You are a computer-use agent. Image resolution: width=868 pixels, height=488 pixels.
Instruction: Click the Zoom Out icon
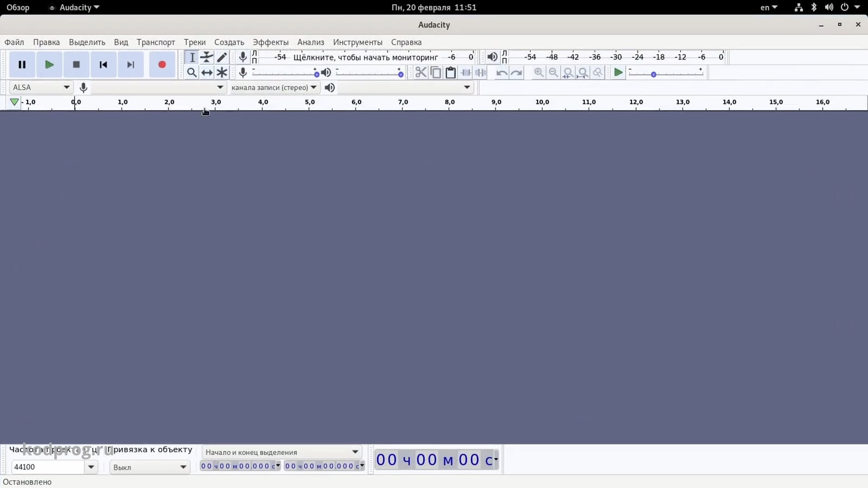click(x=553, y=72)
